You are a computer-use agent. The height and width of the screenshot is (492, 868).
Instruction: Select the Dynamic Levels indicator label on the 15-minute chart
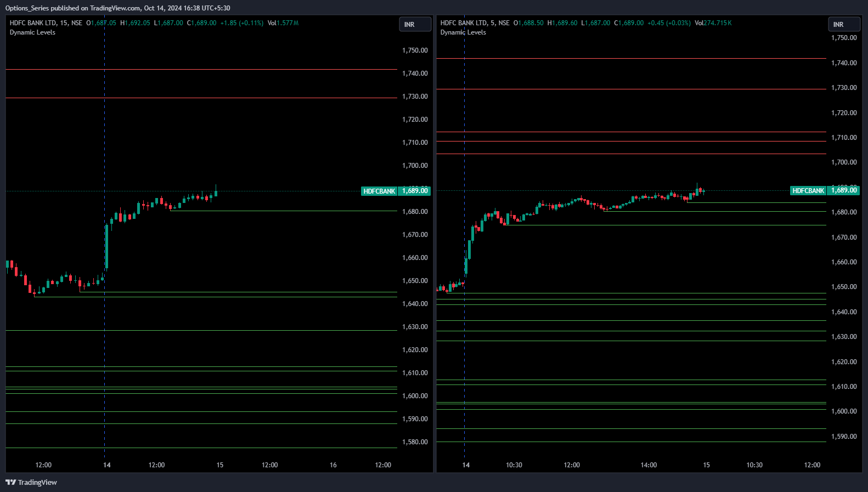point(32,32)
